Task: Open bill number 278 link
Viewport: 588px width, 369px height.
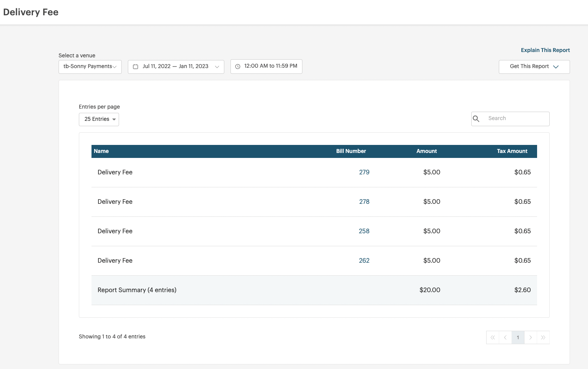Action: [x=364, y=202]
